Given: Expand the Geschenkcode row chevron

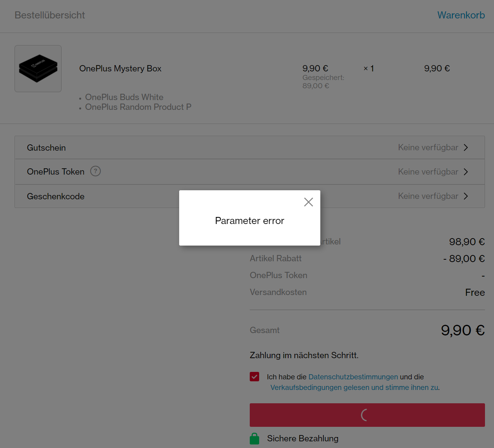Looking at the screenshot, I should coord(466,196).
